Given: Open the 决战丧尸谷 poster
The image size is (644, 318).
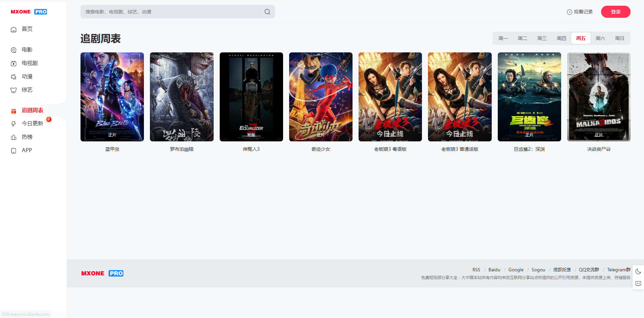Looking at the screenshot, I should pyautogui.click(x=599, y=97).
